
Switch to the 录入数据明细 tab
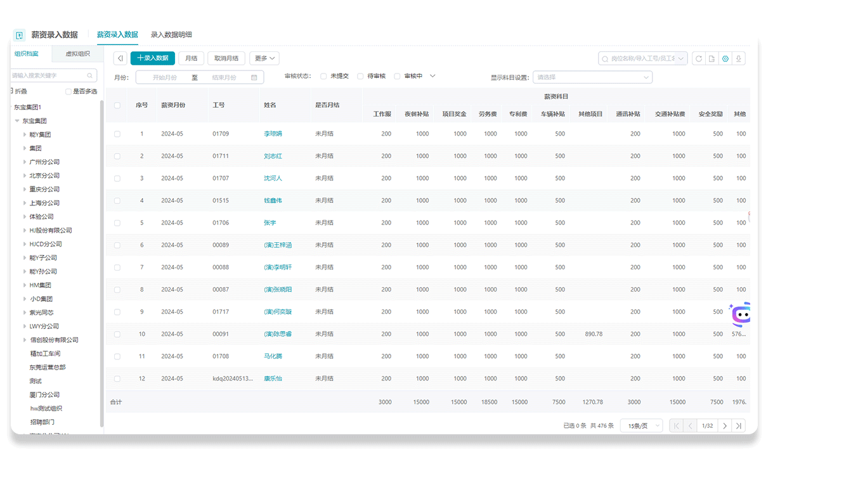171,35
